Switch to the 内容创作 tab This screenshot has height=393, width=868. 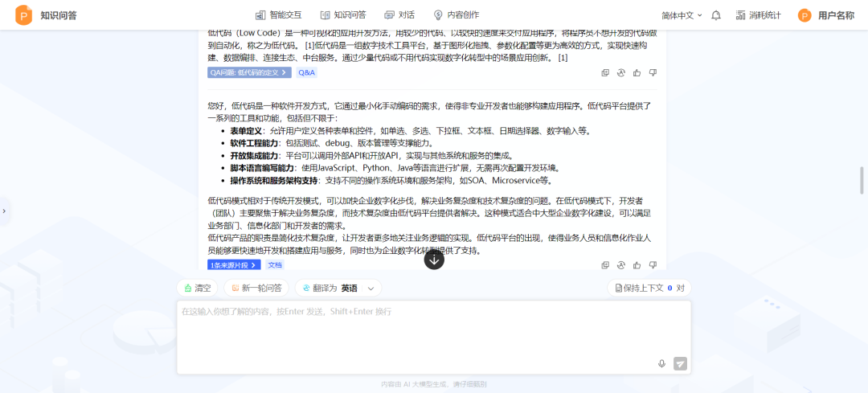(456, 15)
